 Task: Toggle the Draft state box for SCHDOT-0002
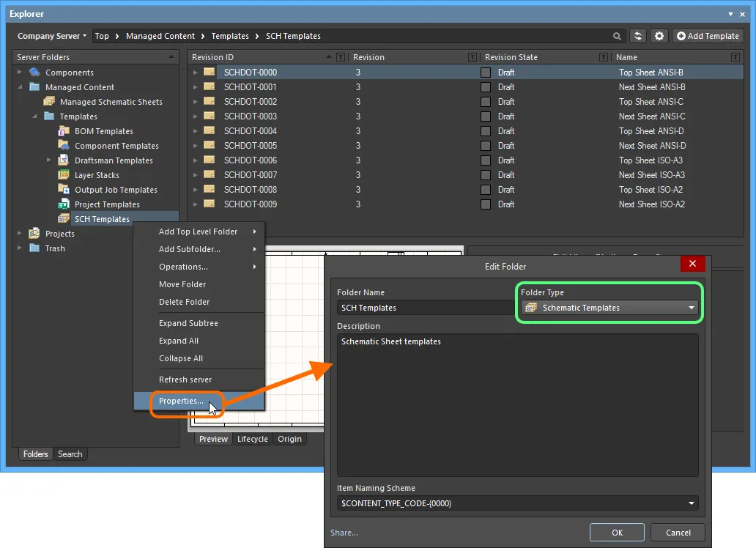click(486, 102)
